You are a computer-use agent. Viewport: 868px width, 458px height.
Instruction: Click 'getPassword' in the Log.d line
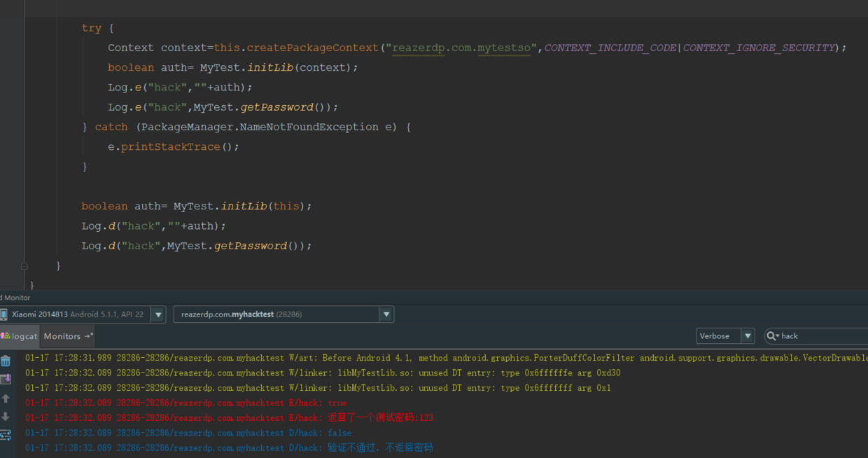(251, 246)
